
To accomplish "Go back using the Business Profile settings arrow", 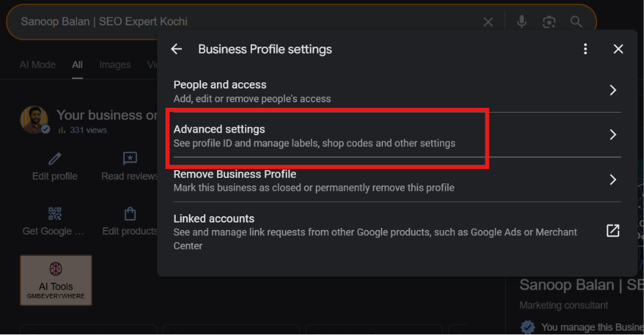I will click(x=176, y=49).
